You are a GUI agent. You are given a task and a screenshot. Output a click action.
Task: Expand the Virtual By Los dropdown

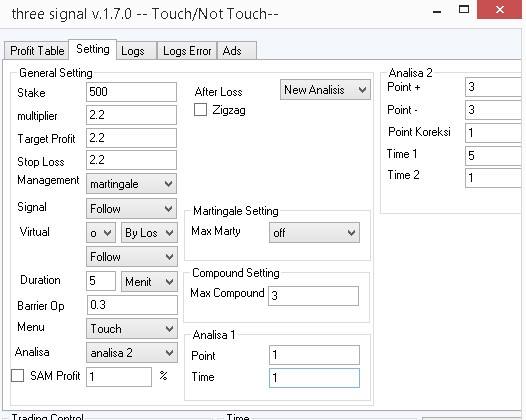(149, 232)
